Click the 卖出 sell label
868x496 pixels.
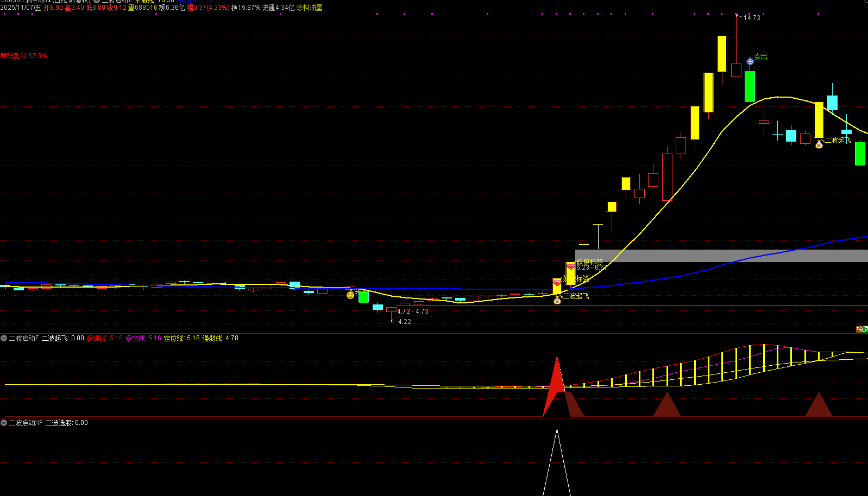760,56
